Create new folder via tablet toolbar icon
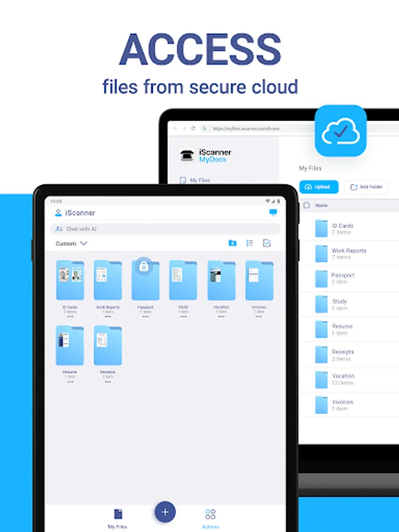 (232, 243)
